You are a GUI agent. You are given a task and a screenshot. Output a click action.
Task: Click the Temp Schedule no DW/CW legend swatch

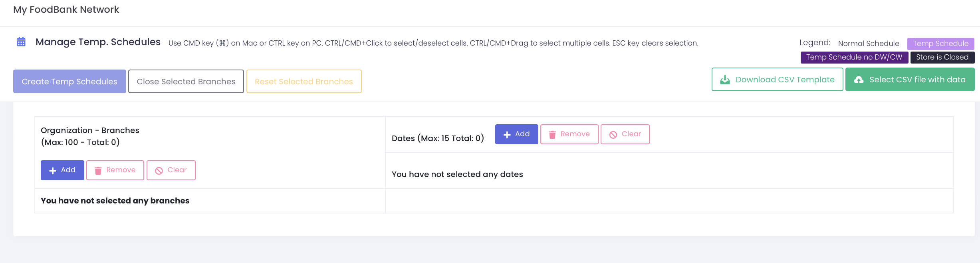click(854, 57)
